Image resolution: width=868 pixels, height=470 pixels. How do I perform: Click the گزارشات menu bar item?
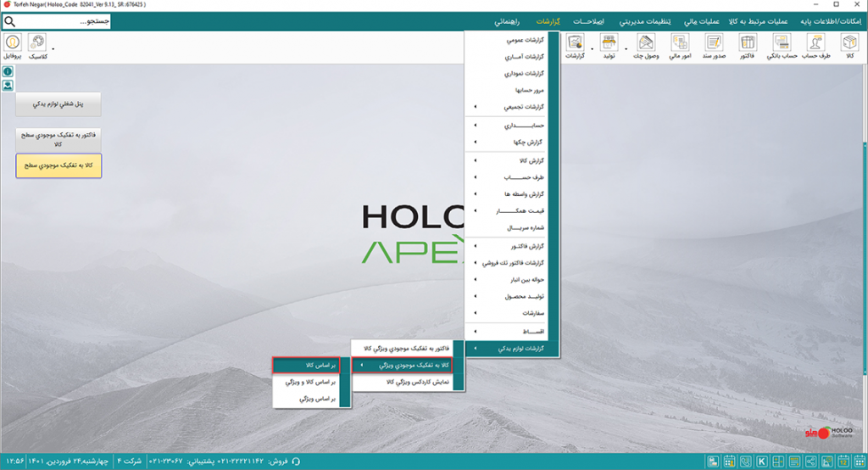pos(548,21)
